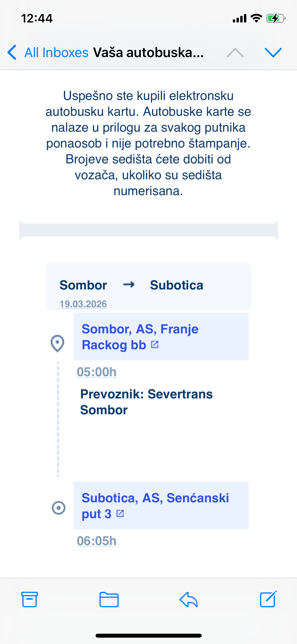Tap external link icon beside put 3

point(120,513)
